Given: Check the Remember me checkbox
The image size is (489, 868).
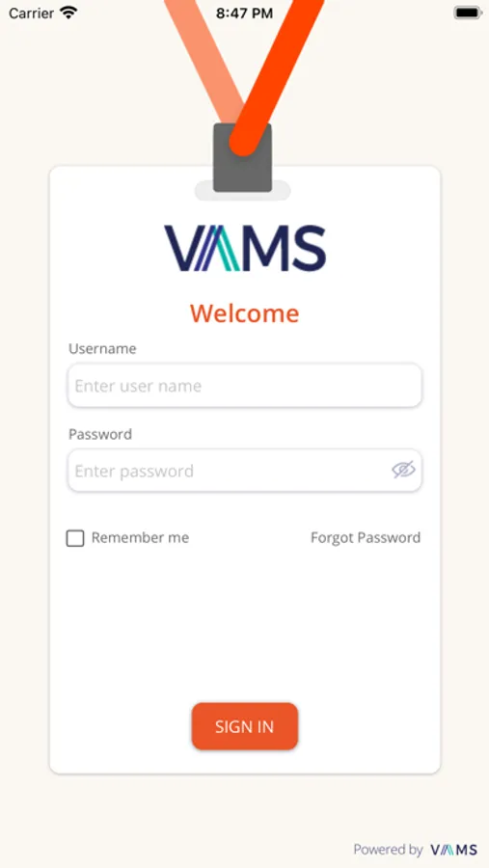Looking at the screenshot, I should [x=75, y=538].
